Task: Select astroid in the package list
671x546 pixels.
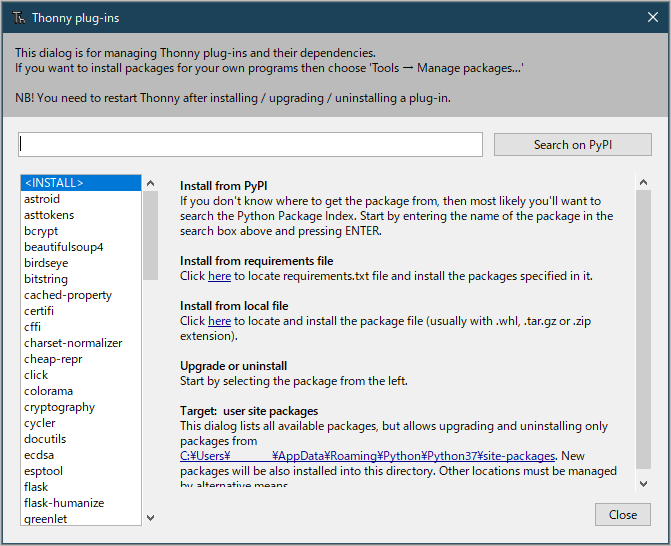Action: pyautogui.click(x=80, y=199)
